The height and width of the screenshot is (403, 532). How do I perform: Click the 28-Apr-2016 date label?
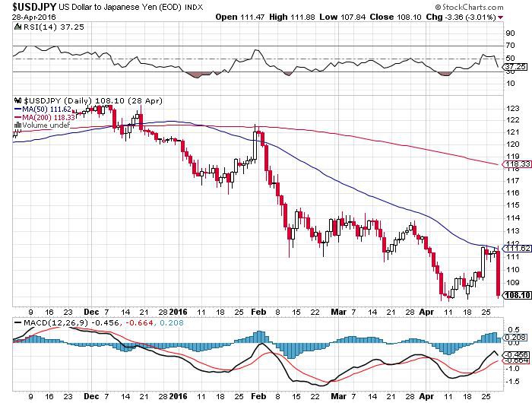click(x=24, y=16)
